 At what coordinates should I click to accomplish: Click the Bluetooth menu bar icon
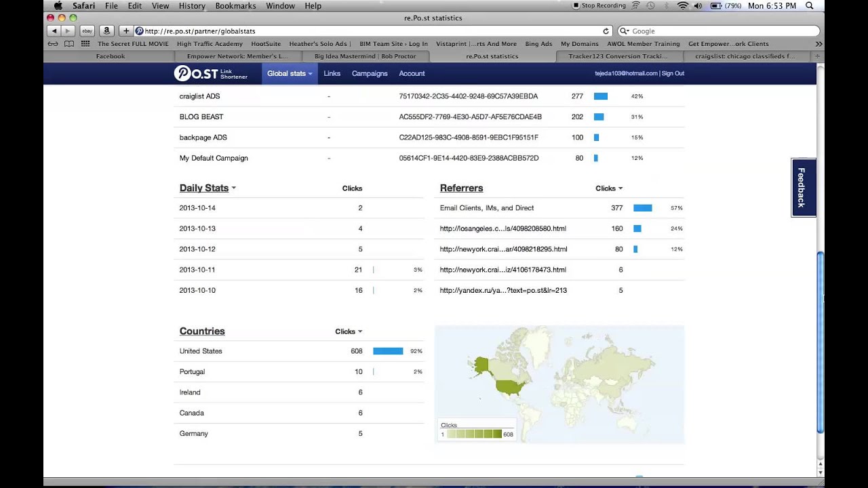coord(667,5)
